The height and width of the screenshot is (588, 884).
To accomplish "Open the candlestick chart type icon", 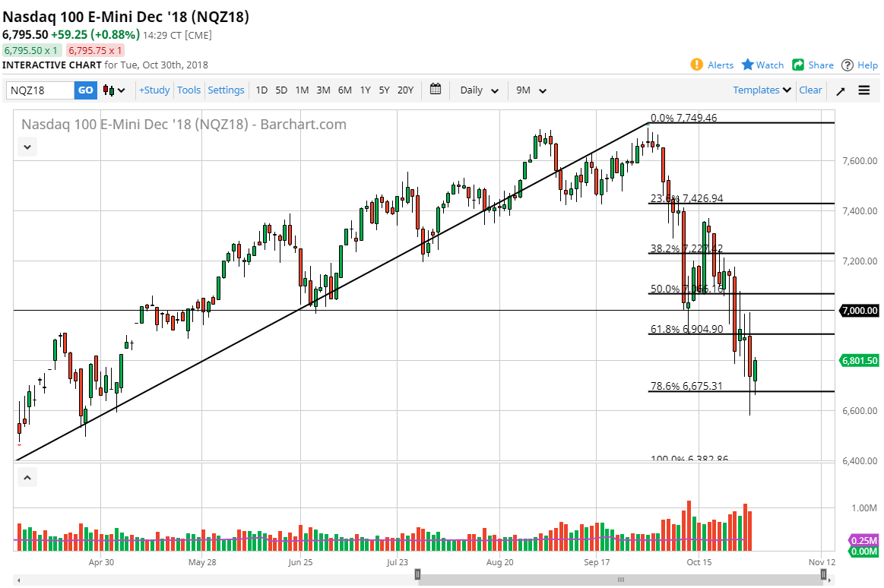I will click(x=109, y=90).
